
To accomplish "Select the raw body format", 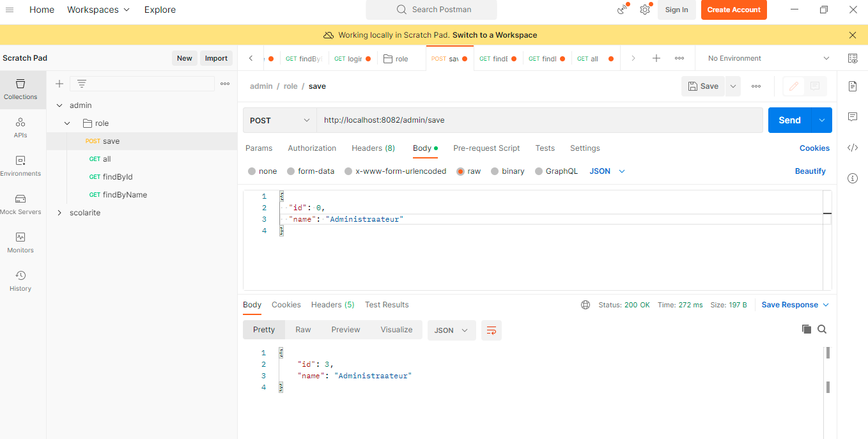I will (x=469, y=171).
